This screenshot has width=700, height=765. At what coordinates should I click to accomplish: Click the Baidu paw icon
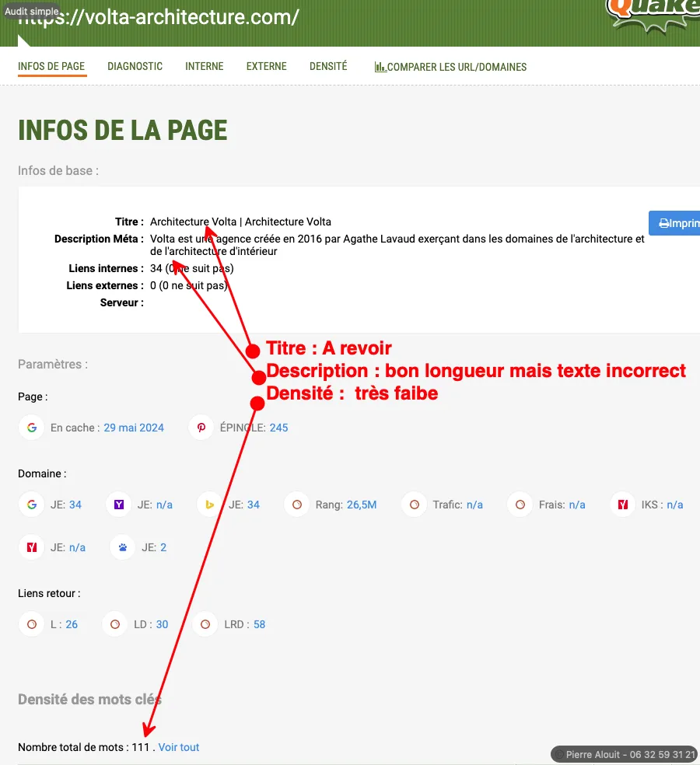123,547
